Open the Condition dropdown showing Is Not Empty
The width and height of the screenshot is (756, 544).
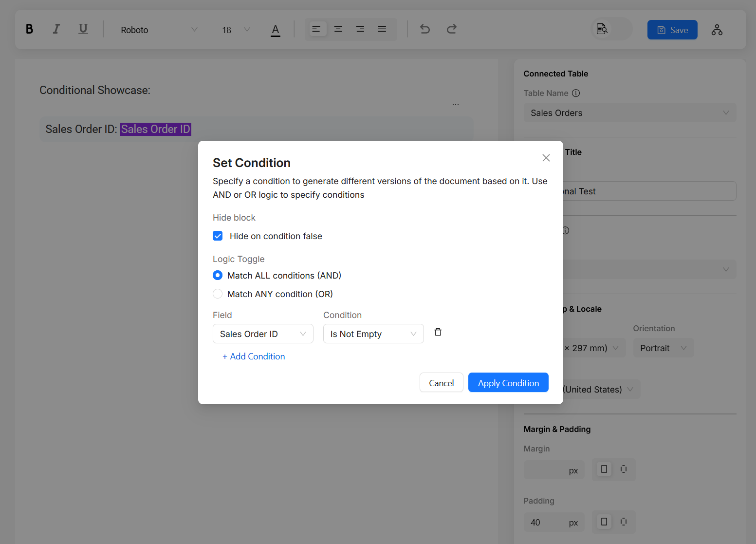(373, 334)
